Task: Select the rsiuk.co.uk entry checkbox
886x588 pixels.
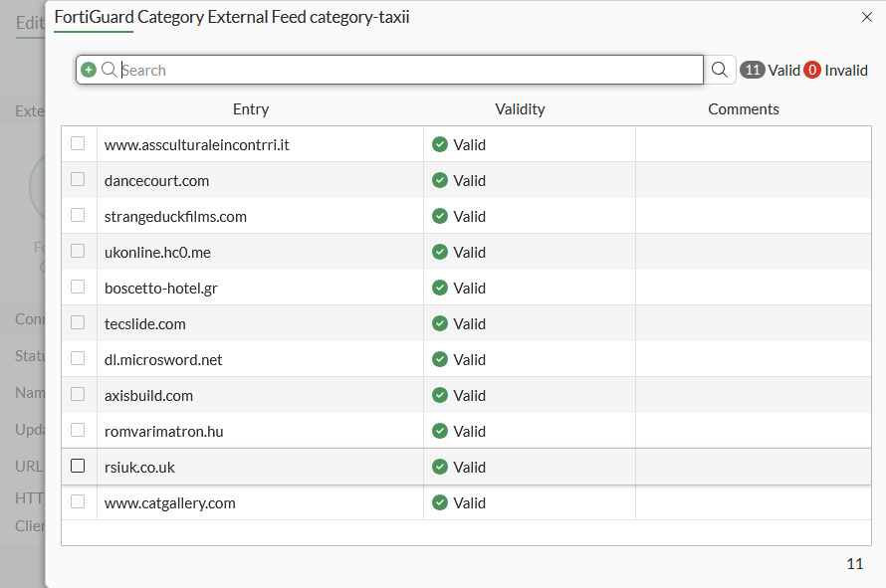Action: pyautogui.click(x=78, y=467)
